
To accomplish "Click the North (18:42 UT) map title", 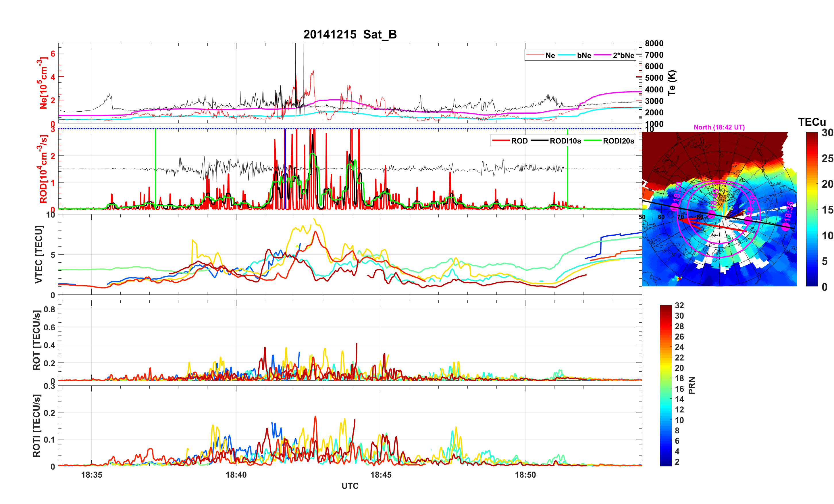I will (719, 127).
